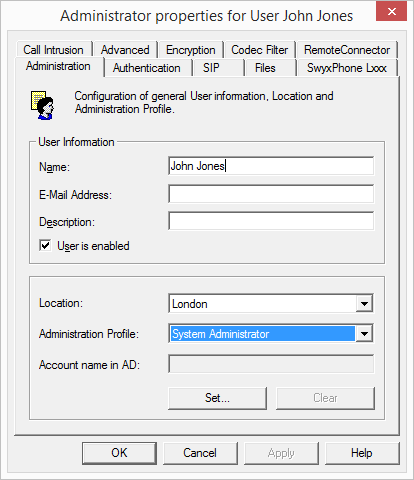
Task: Show the SIP tab
Action: (x=211, y=68)
